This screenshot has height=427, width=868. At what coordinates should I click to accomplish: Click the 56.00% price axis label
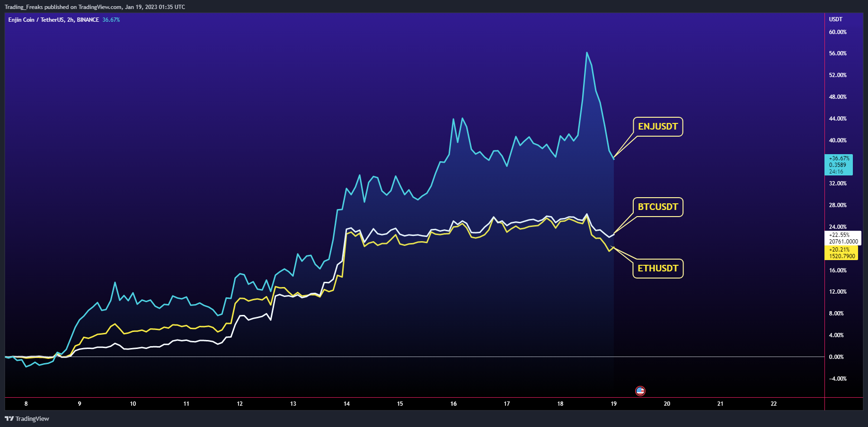838,53
